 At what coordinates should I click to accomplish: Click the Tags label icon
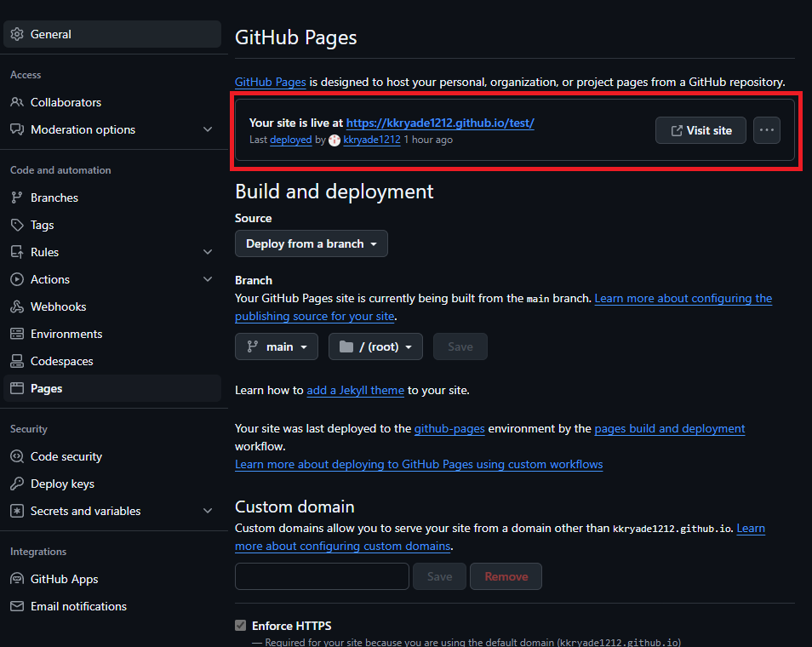(x=17, y=225)
